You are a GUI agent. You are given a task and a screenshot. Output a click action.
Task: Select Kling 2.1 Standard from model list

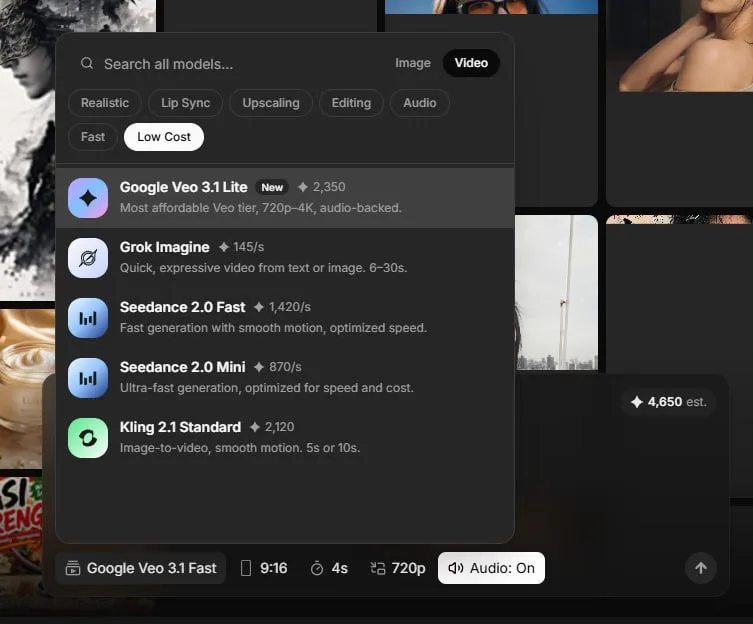285,438
